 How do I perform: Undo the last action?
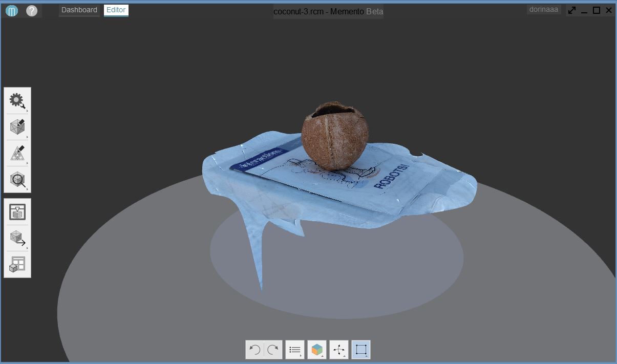(x=254, y=350)
